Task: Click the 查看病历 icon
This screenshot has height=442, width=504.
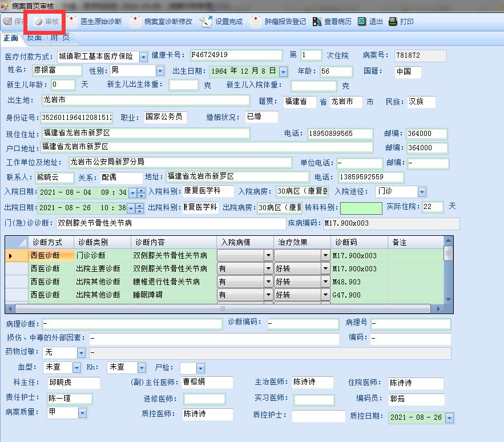Action: click(x=317, y=22)
